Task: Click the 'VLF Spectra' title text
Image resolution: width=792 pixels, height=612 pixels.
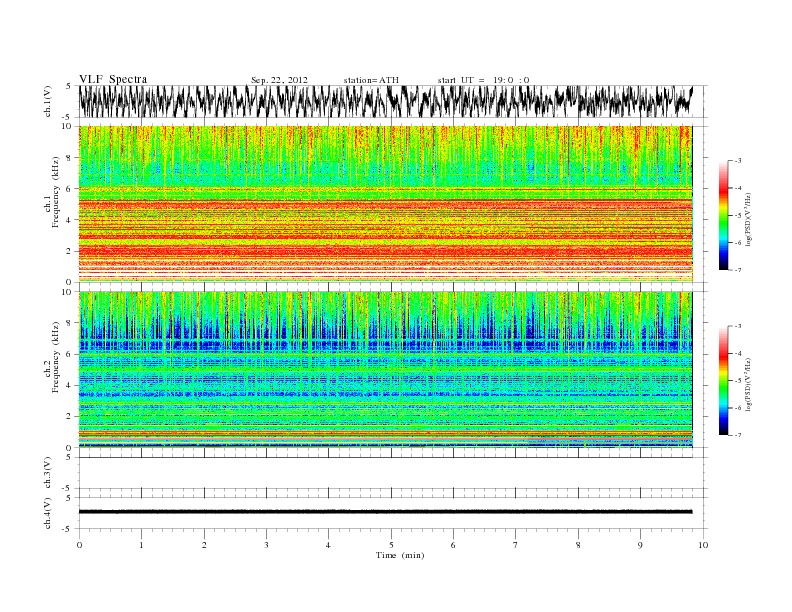Action: click(x=113, y=79)
